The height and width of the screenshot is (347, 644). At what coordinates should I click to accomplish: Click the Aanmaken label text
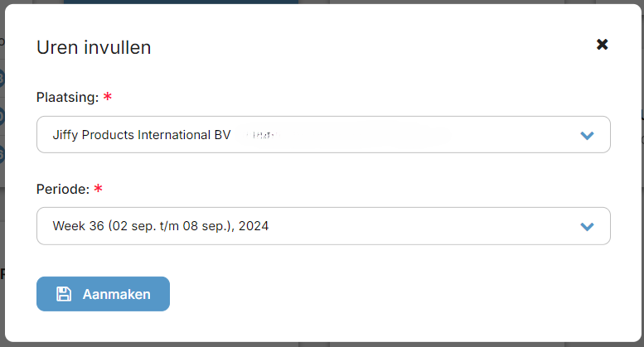[117, 294]
